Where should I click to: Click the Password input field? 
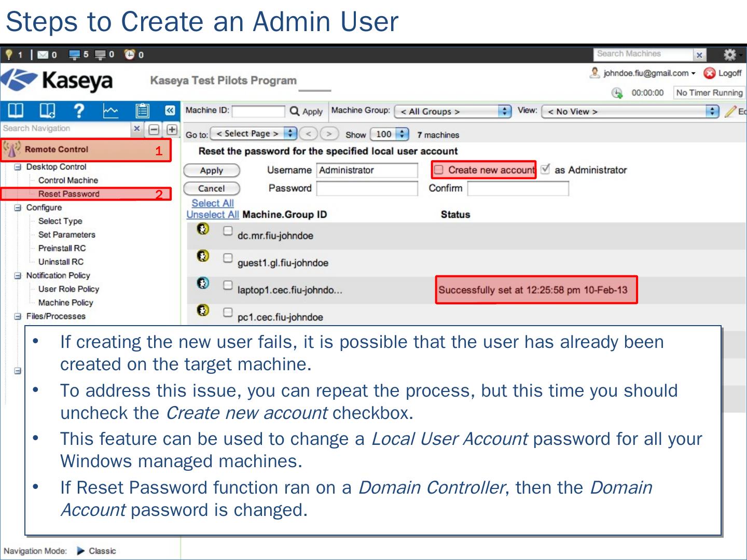tap(367, 188)
